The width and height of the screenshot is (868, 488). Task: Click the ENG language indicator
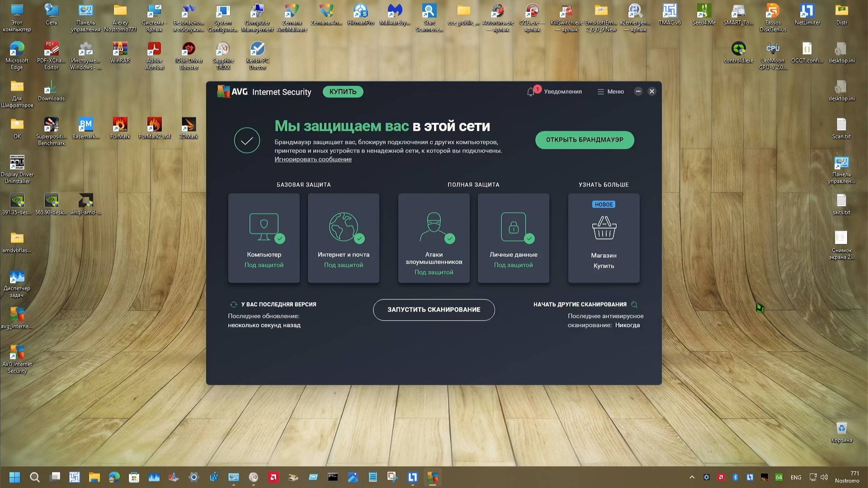tap(796, 477)
